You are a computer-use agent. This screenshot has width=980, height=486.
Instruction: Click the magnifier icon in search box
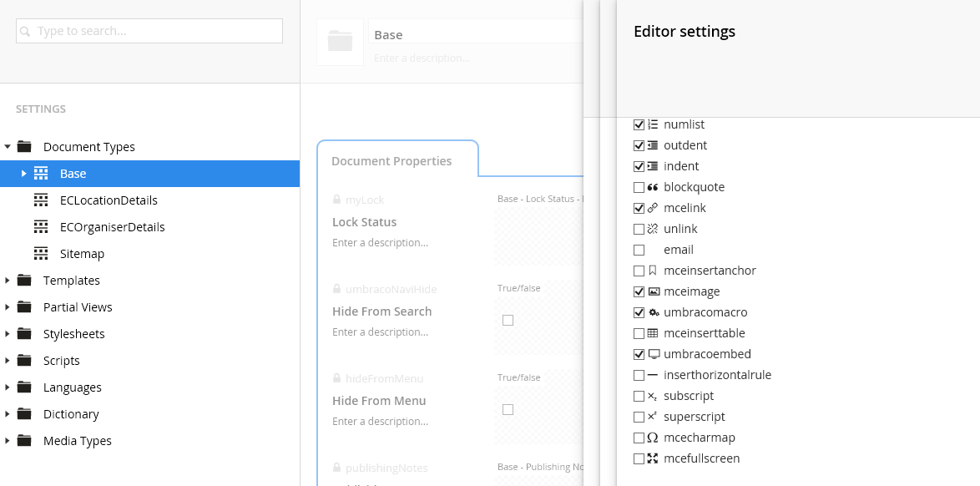pos(25,31)
